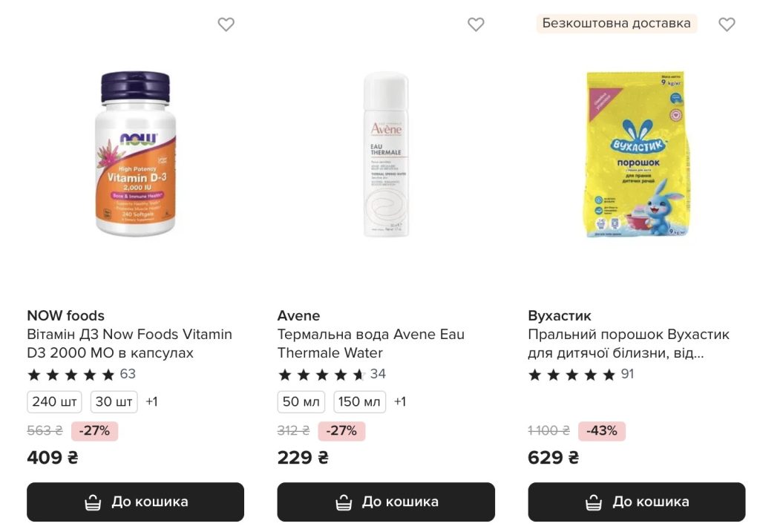This screenshot has height=532, width=760.
Task: Select the 240 шт size option
Action: 54,401
